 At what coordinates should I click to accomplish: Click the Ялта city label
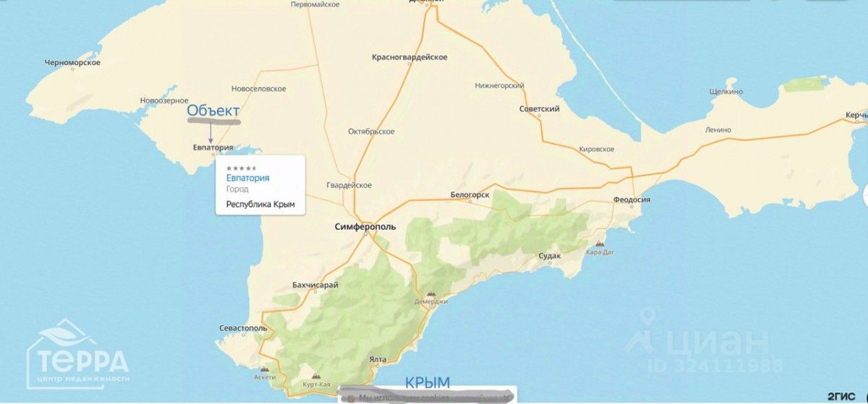(377, 359)
